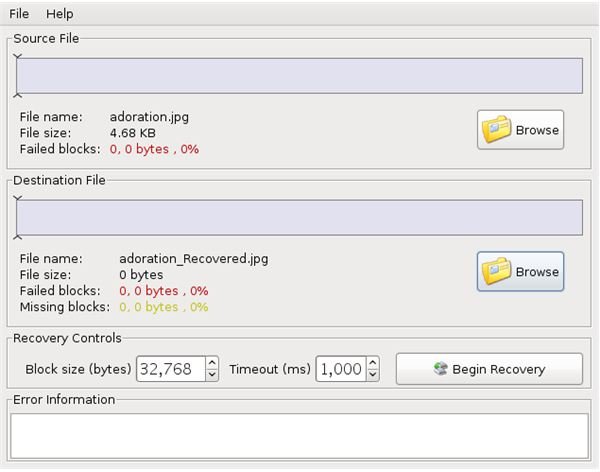The image size is (600, 472).
Task: Select the adoration_Recovered.jpg file name text
Action: 194,259
